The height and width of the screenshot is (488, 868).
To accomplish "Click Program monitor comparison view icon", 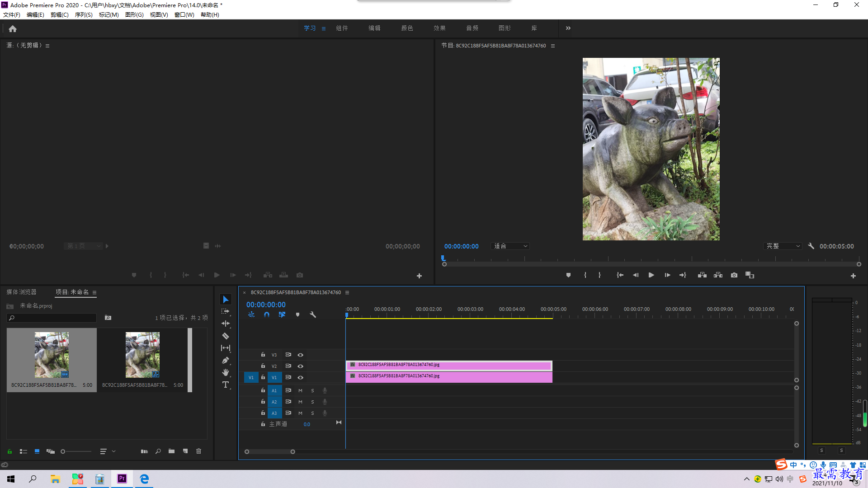I will point(750,275).
